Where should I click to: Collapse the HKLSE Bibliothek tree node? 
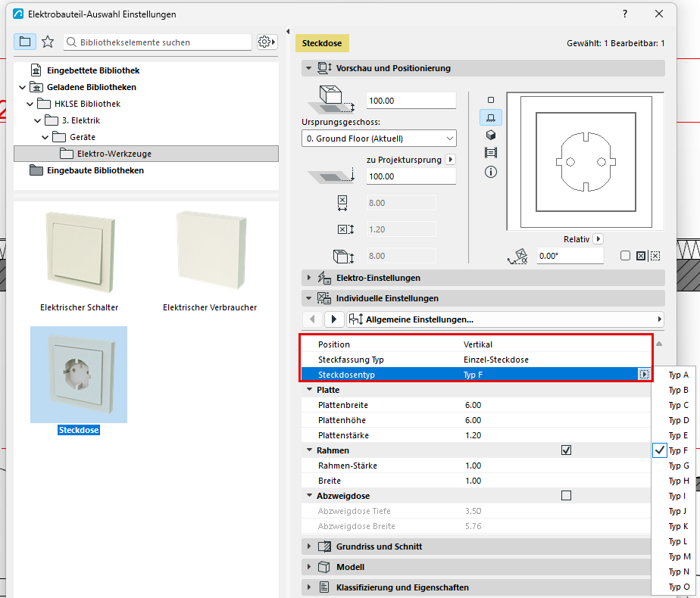pos(30,104)
